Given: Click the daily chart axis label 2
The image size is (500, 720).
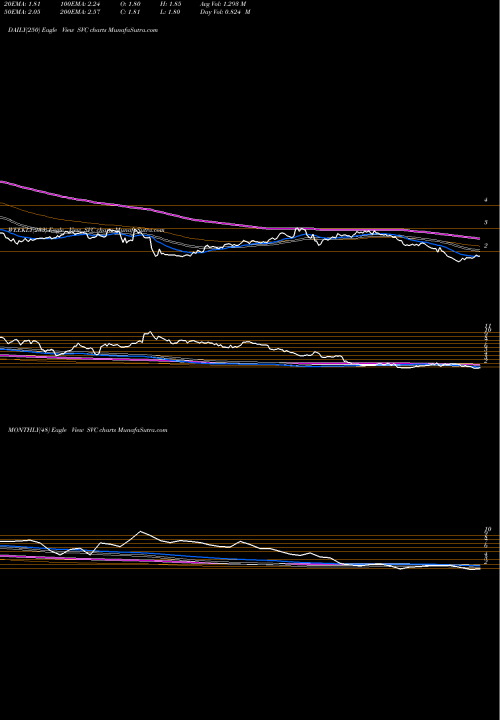Looking at the screenshot, I should (x=485, y=246).
